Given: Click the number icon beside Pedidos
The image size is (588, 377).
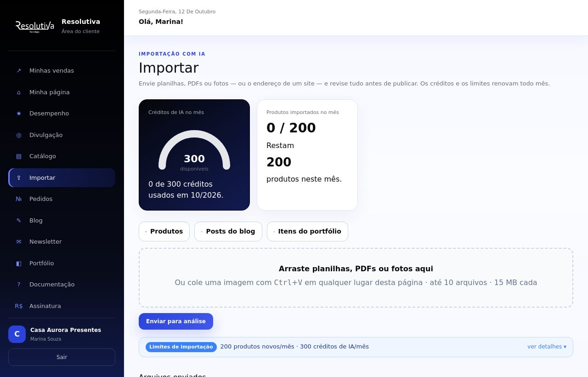Looking at the screenshot, I should point(19,199).
